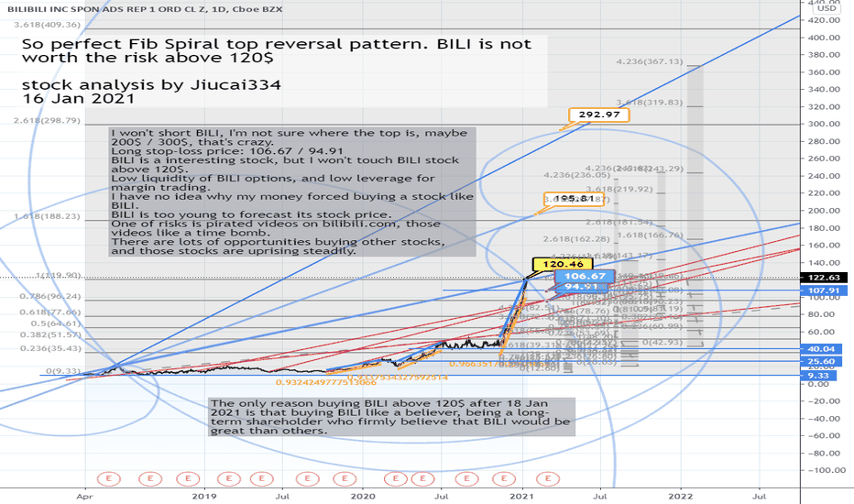Select the 'The only reason buying BILI' note
This screenshot has height=504, width=854.
[391, 417]
